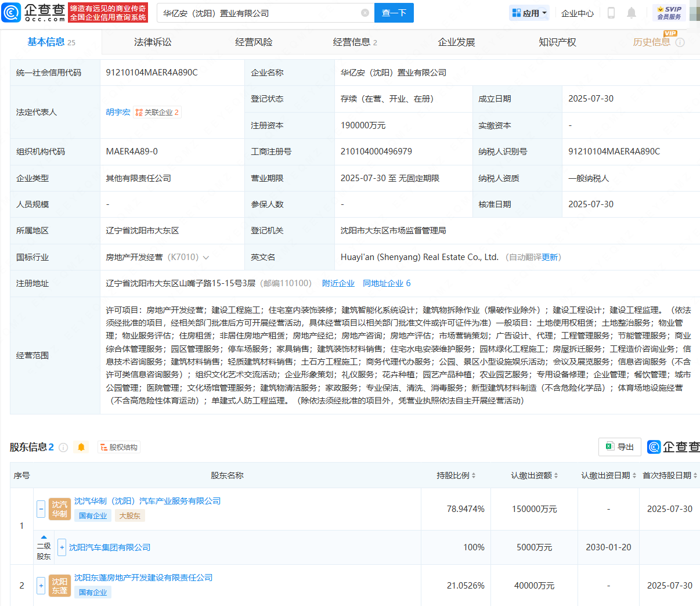700x606 pixels.
Task: Expand 沈阳汽车集团有限公司 with plus toggle
Action: coord(62,547)
